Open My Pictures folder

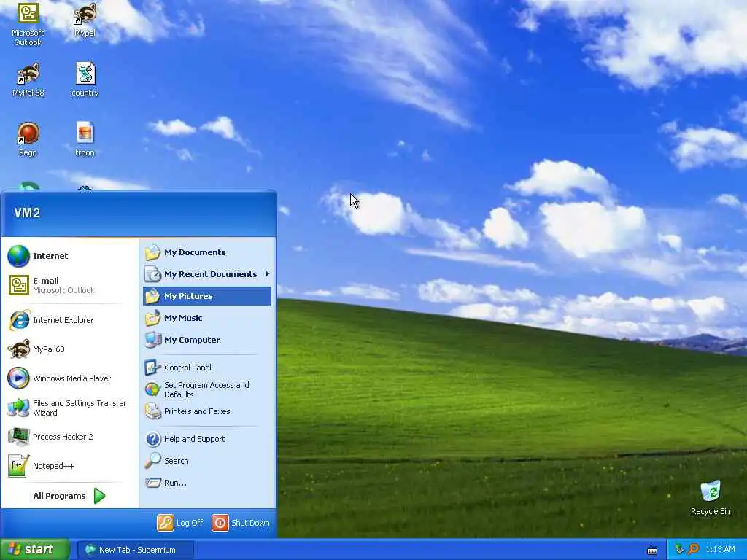(206, 296)
